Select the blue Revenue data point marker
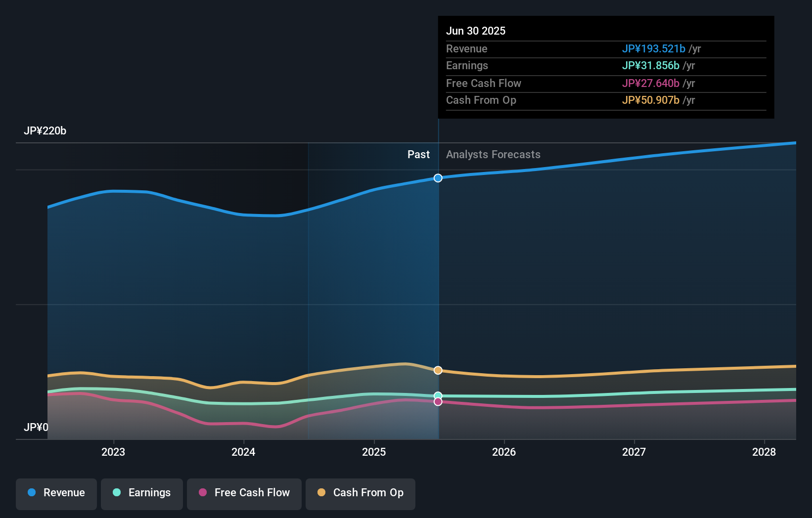Image resolution: width=812 pixels, height=518 pixels. 438,178
